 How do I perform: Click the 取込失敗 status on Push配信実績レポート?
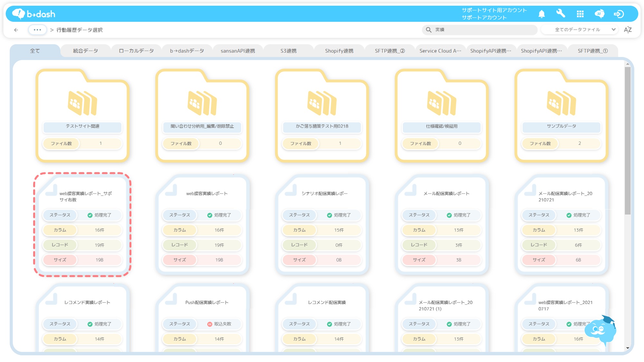pyautogui.click(x=223, y=324)
